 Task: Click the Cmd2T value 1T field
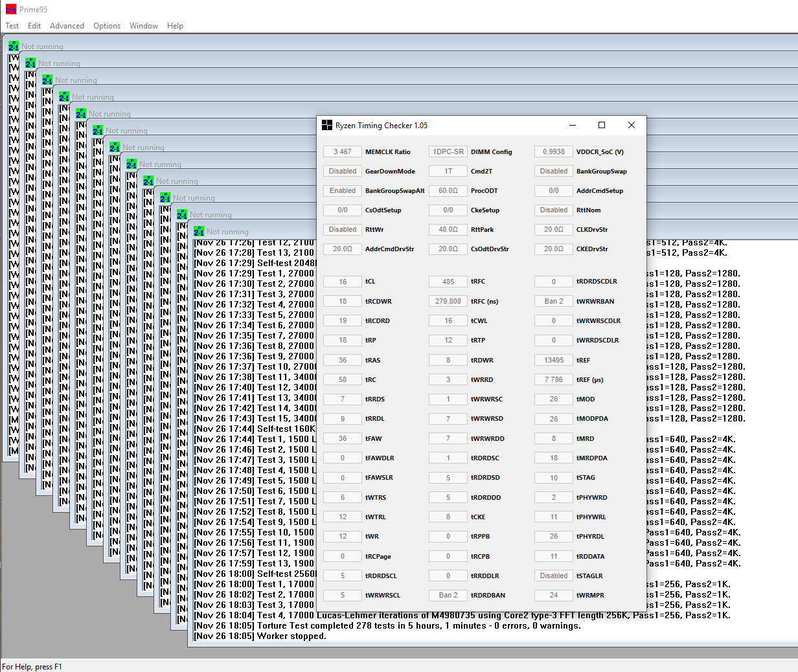click(448, 171)
